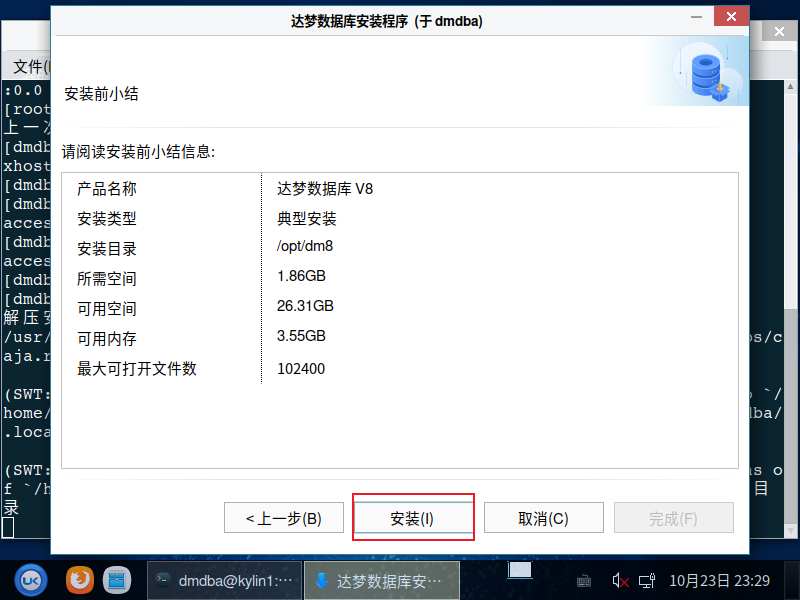800x600 pixels.
Task: Open the on-screen keyboard tray icon
Action: tap(584, 581)
